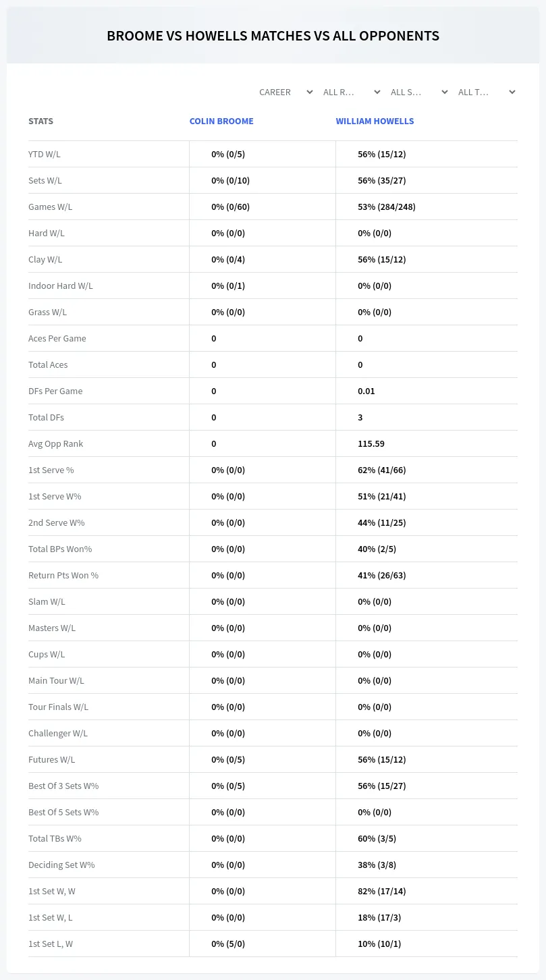546x980 pixels.
Task: Select the YTD W/L row label
Action: point(45,154)
